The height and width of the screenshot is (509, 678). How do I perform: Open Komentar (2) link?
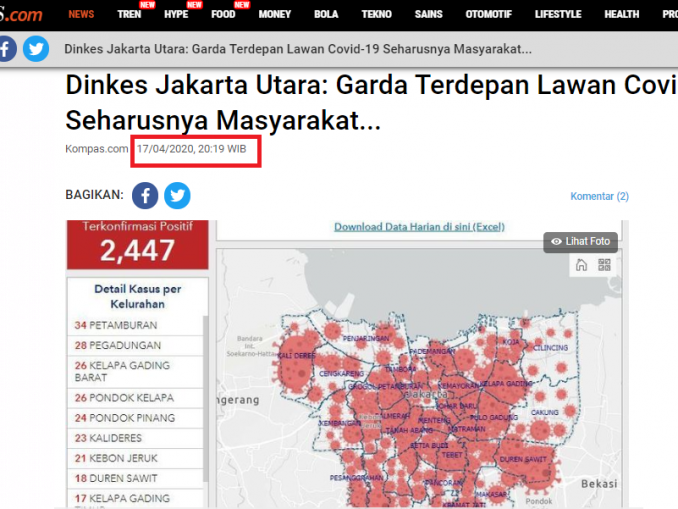[x=599, y=196]
